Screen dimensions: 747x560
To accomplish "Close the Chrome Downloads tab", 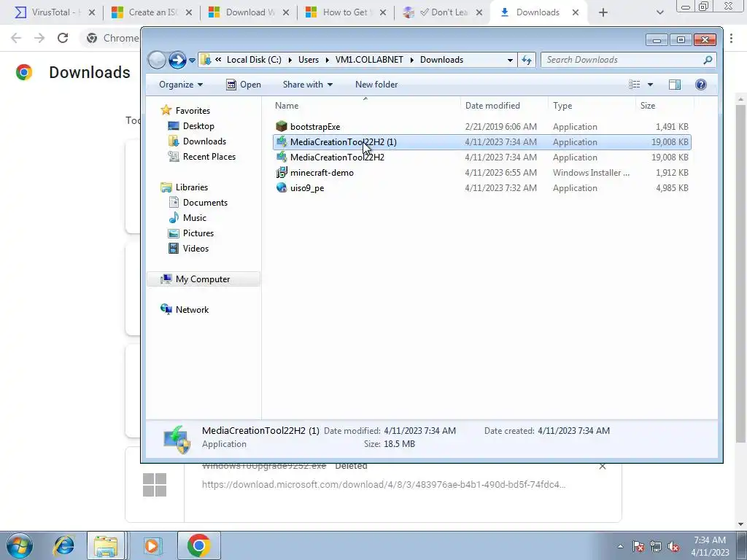I will pyautogui.click(x=576, y=12).
